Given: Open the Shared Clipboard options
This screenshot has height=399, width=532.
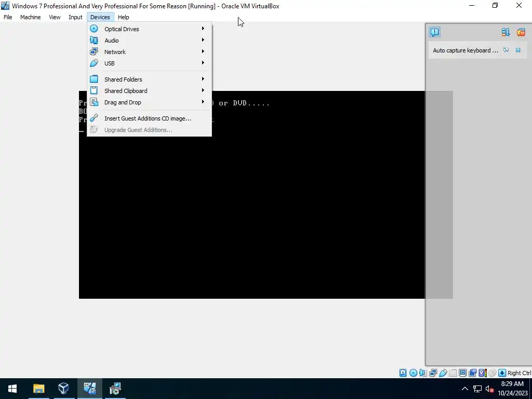Looking at the screenshot, I should coord(149,91).
